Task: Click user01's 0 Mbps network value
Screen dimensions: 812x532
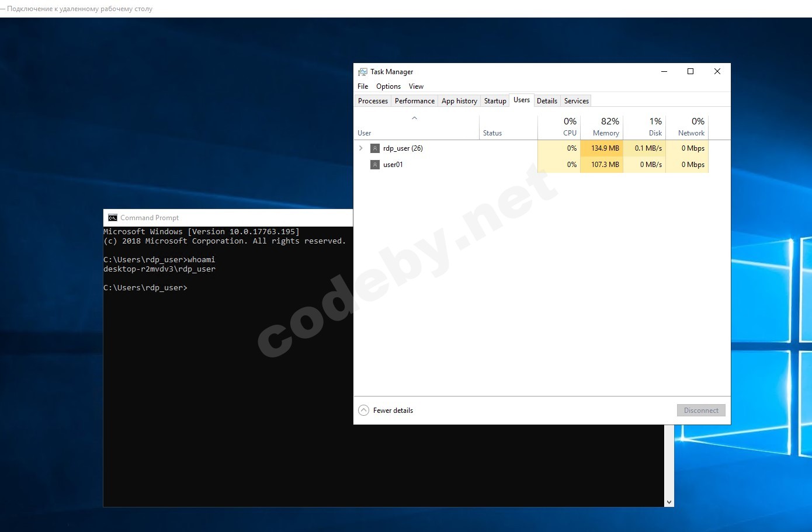Action: click(x=693, y=165)
